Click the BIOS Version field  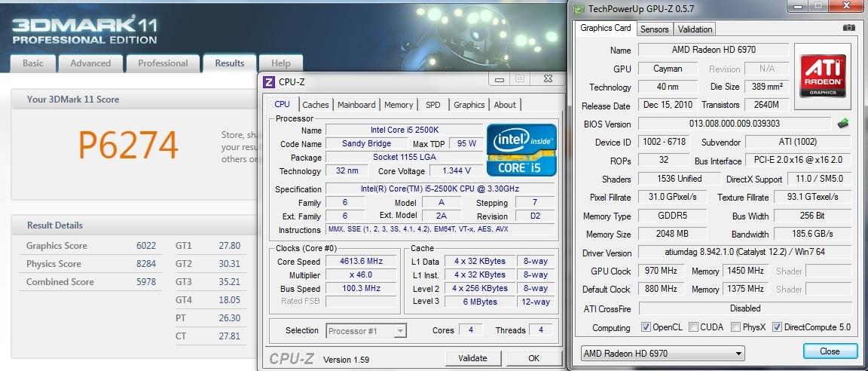pos(734,124)
